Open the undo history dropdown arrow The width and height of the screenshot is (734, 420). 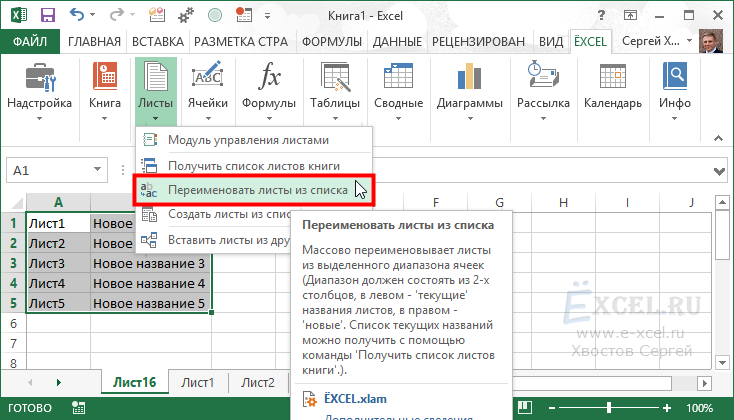[x=92, y=15]
